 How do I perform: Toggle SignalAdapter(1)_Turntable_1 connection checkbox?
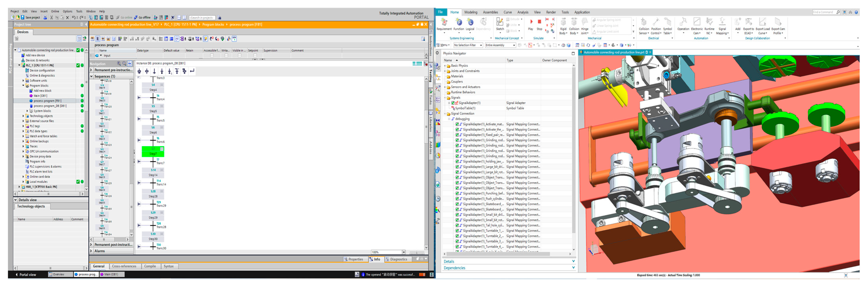pyautogui.click(x=457, y=231)
